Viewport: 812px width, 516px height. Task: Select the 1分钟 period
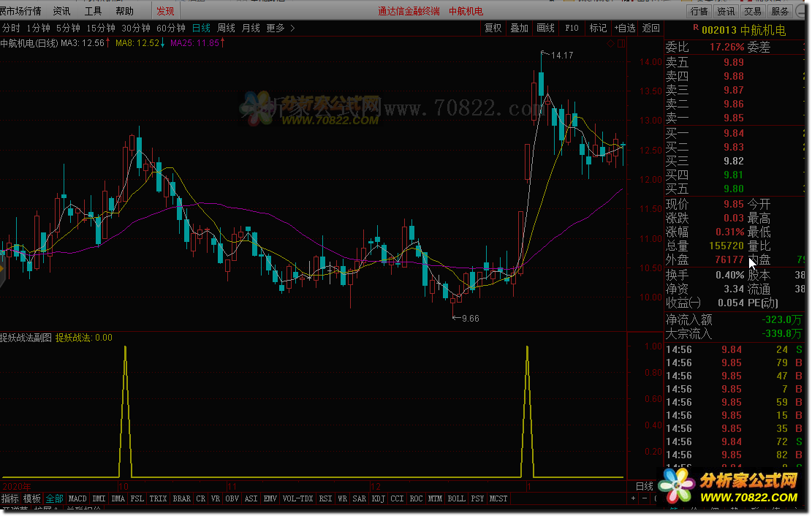click(x=38, y=28)
